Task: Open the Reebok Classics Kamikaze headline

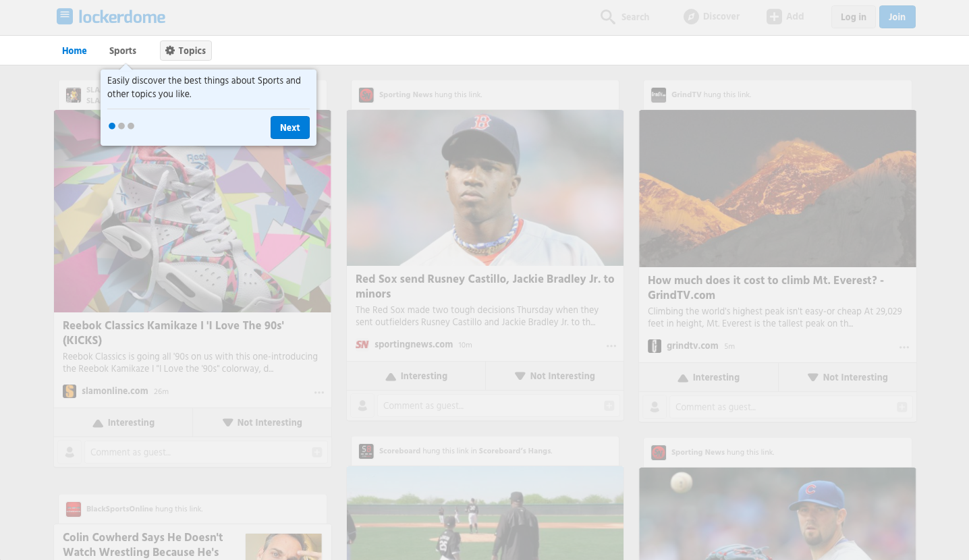Action: 173,333
